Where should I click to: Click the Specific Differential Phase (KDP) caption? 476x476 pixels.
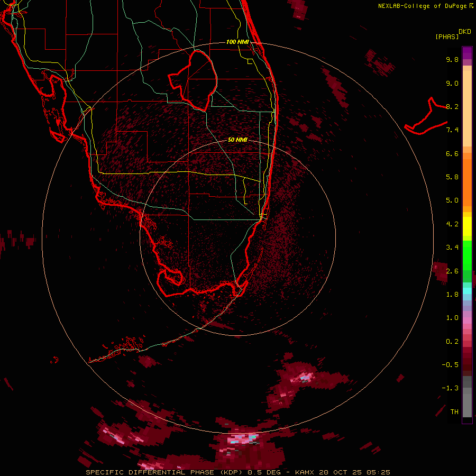(x=164, y=472)
